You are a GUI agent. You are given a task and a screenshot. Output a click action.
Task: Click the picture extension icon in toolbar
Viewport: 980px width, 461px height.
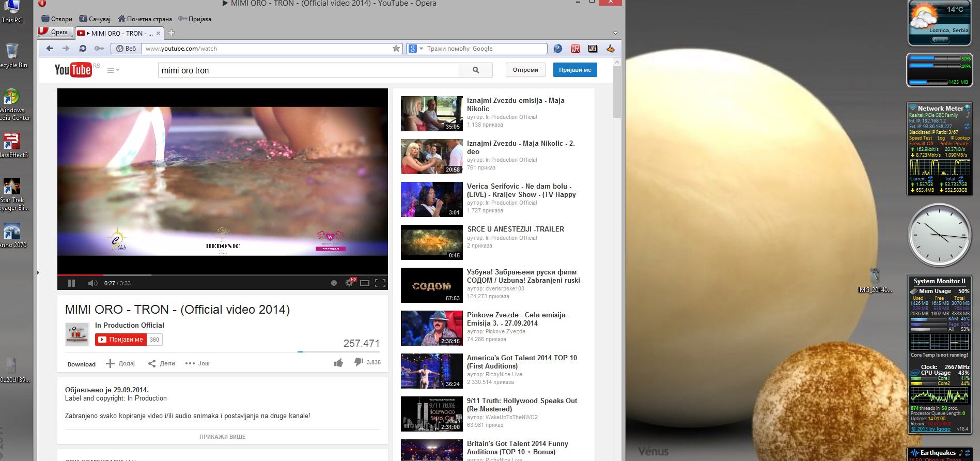tap(593, 49)
